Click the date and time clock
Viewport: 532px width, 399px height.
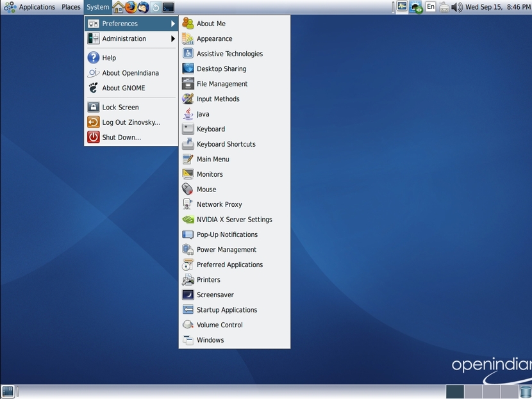tap(498, 7)
